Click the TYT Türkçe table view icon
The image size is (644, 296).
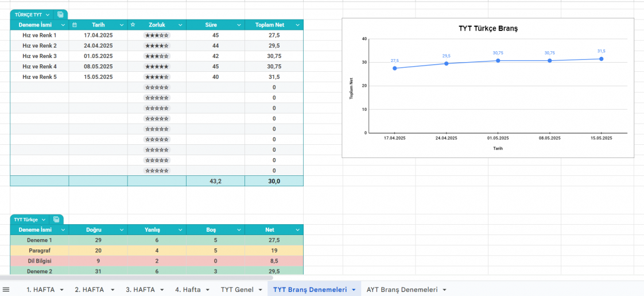pos(56,220)
